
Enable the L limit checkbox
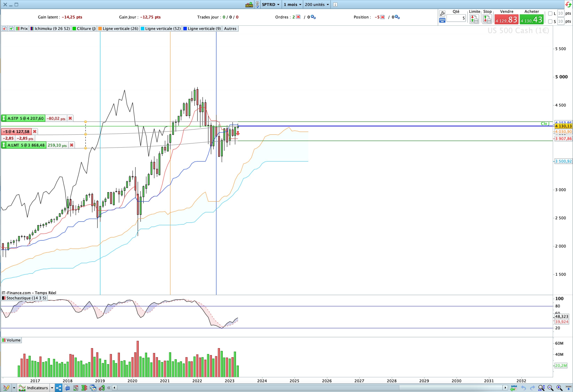550,14
